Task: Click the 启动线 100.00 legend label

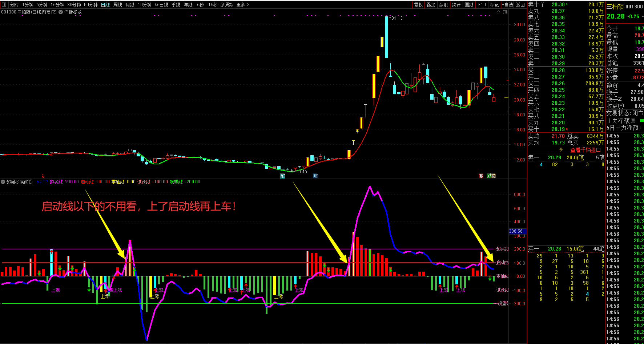Action: [95, 182]
